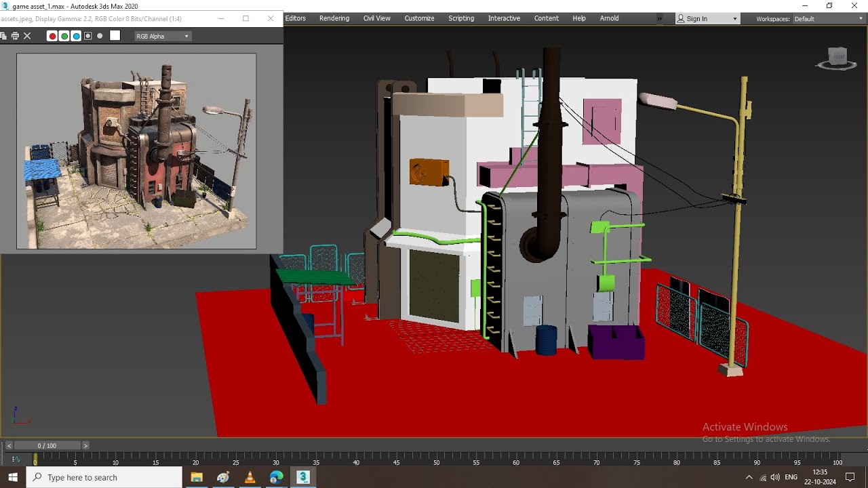Open the Interactive menu

[505, 18]
